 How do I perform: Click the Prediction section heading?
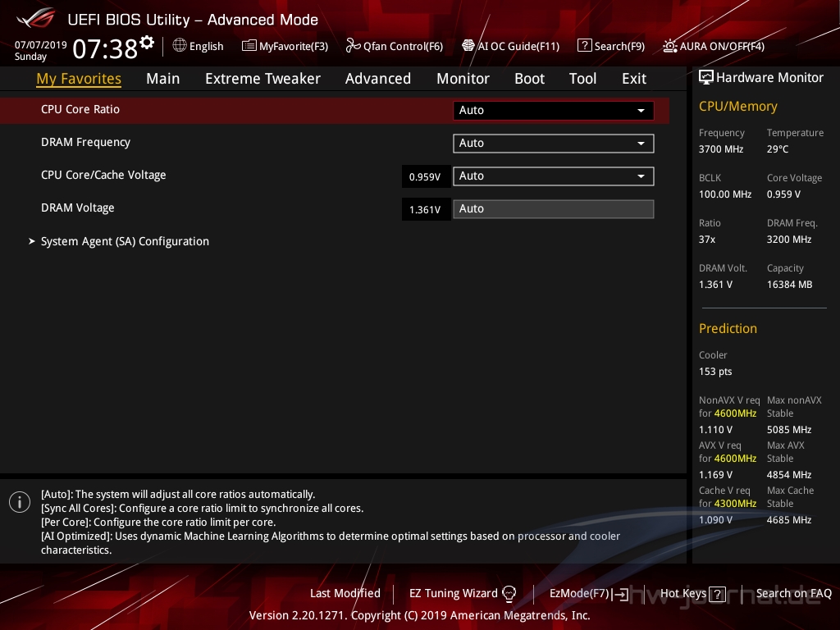coord(728,328)
